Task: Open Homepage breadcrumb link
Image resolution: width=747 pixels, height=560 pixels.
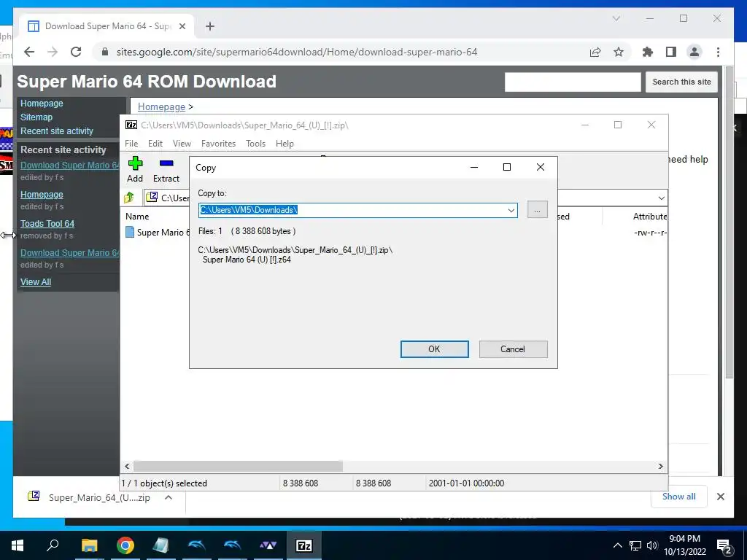Action: coord(161,106)
